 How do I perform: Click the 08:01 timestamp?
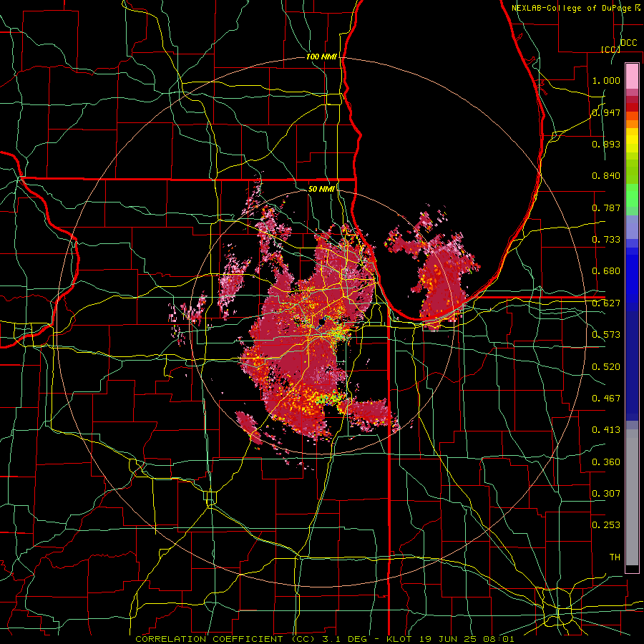[499, 639]
